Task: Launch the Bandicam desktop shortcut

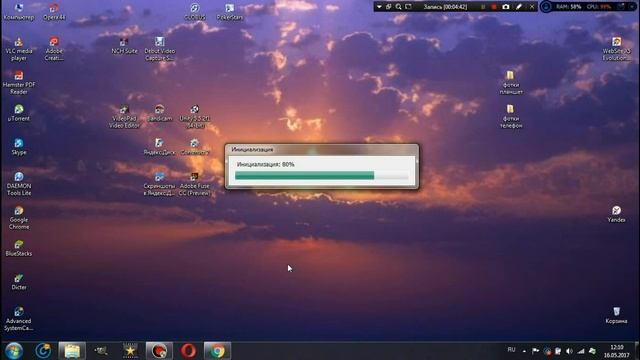Action: pyautogui.click(x=160, y=113)
